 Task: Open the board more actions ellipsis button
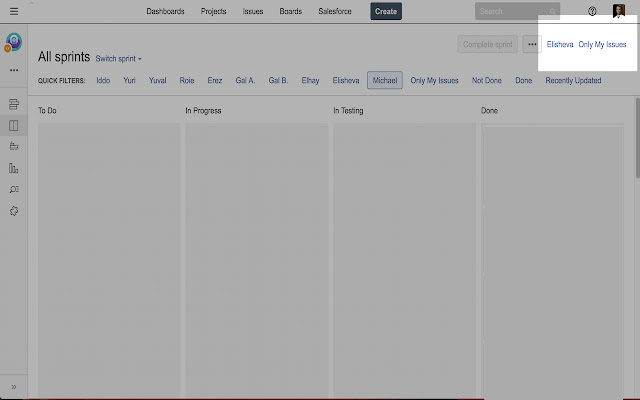coord(532,44)
